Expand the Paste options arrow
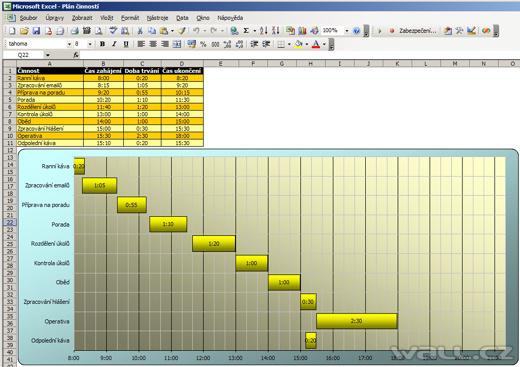 [x=172, y=31]
